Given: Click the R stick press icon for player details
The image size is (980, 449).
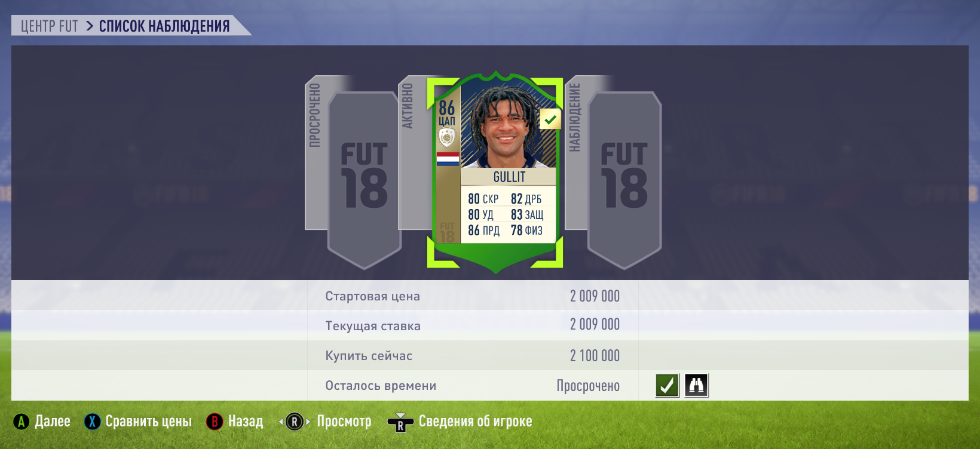Looking at the screenshot, I should click(400, 423).
